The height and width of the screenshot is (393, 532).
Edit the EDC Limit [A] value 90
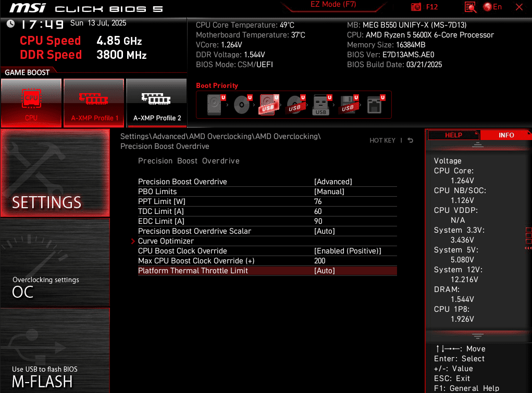point(267,221)
